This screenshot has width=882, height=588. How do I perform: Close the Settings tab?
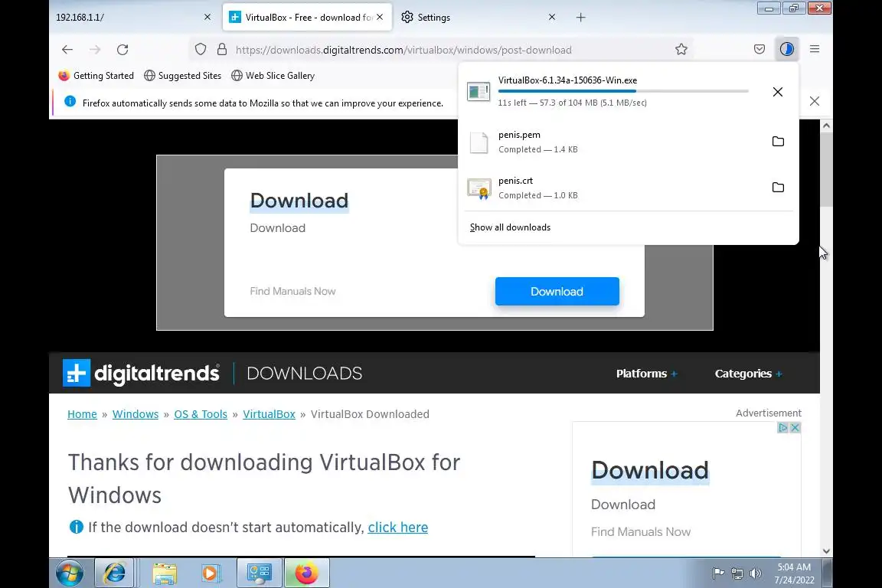[x=552, y=18]
